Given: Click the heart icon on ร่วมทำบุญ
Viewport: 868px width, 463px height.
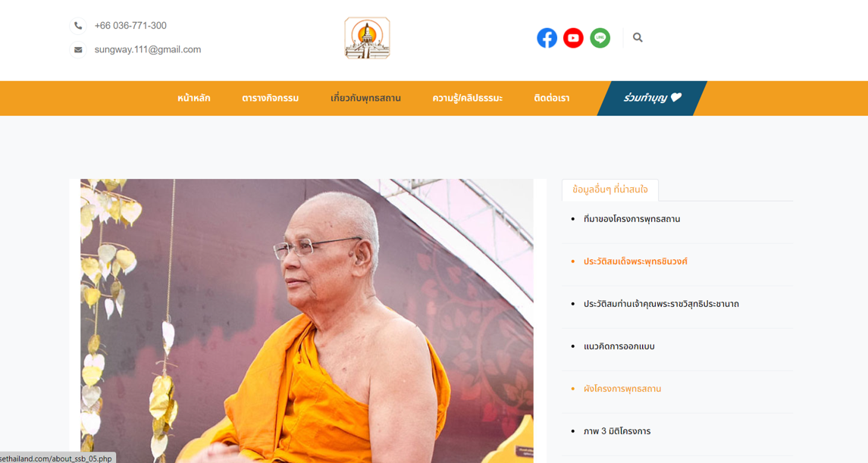Looking at the screenshot, I should click(676, 97).
